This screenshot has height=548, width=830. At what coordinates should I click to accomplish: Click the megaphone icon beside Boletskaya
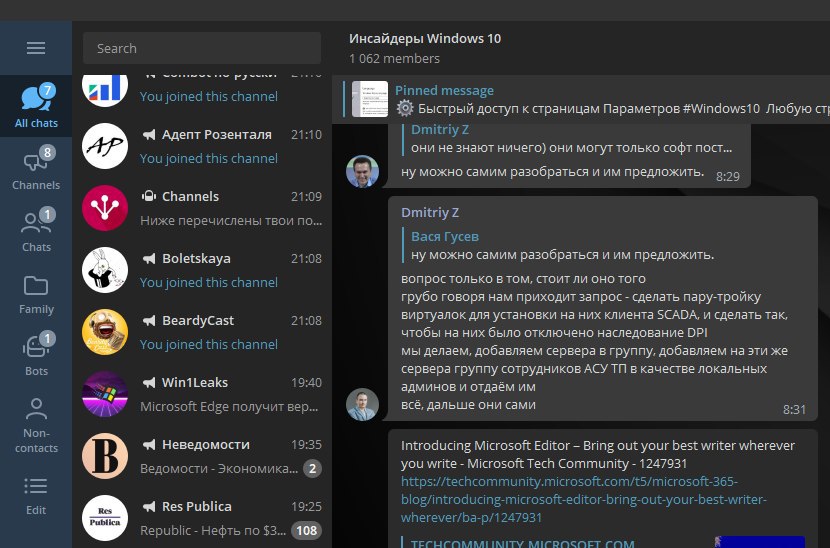(149, 259)
